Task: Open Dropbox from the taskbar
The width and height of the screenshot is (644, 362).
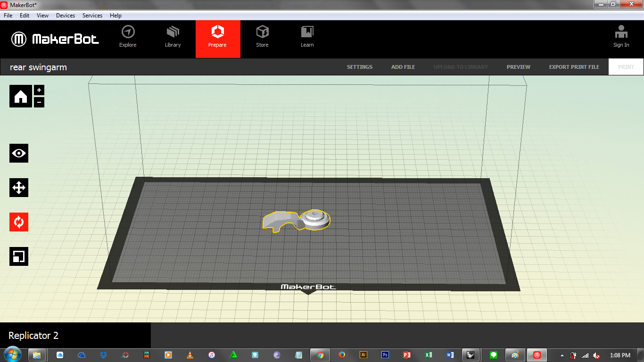Action: (103, 355)
